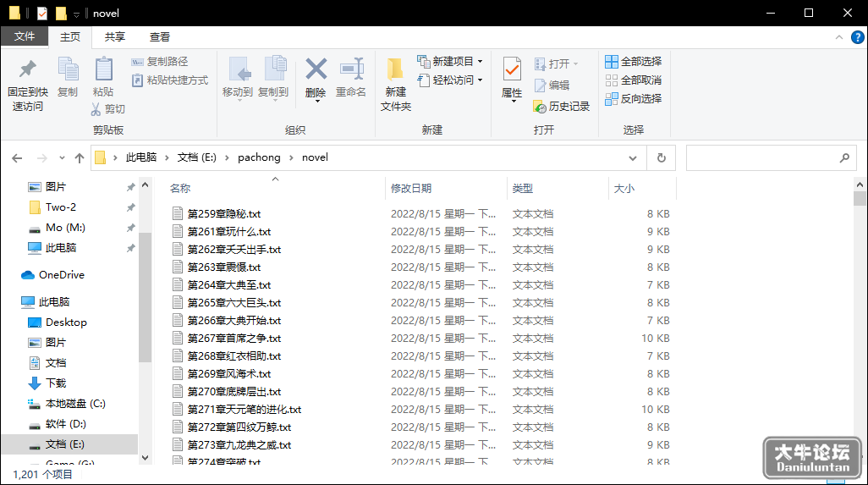Collapse the ribbon with the chevron

[x=838, y=37]
